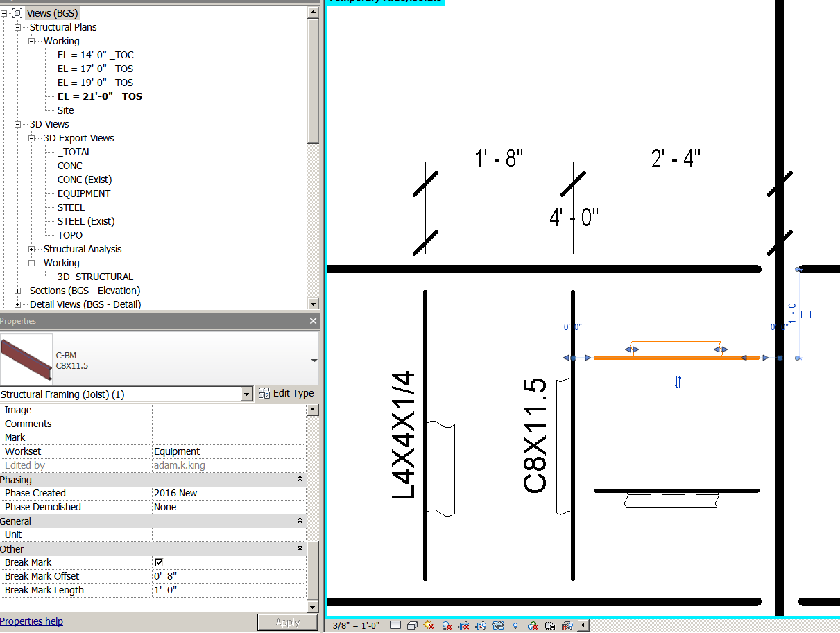Open the Visual Style control
840x633 pixels.
413,625
